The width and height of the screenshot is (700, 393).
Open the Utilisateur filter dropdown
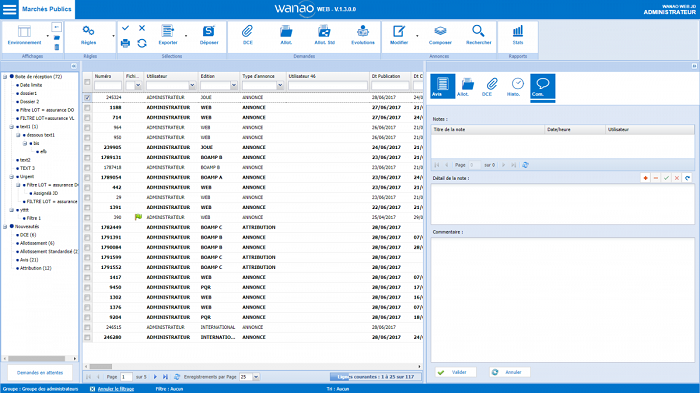coord(192,85)
